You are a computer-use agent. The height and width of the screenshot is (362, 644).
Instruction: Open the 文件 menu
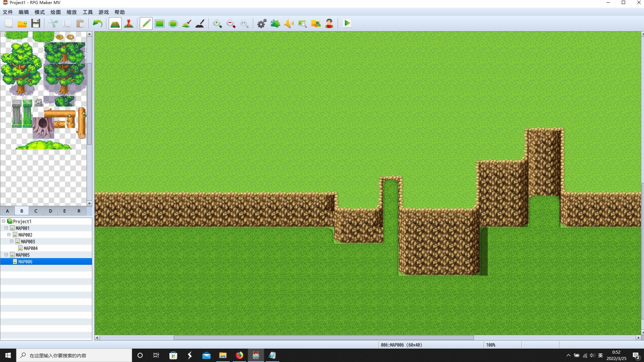8,12
